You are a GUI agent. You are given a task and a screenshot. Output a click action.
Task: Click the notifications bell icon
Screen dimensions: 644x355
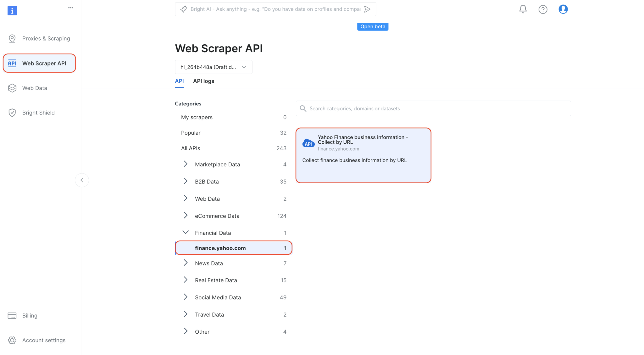pos(523,9)
